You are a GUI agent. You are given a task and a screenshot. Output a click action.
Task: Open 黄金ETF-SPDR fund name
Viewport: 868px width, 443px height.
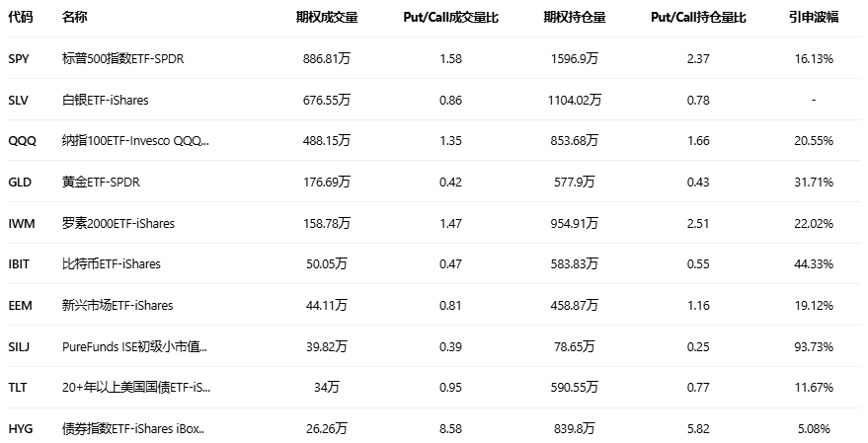[103, 183]
